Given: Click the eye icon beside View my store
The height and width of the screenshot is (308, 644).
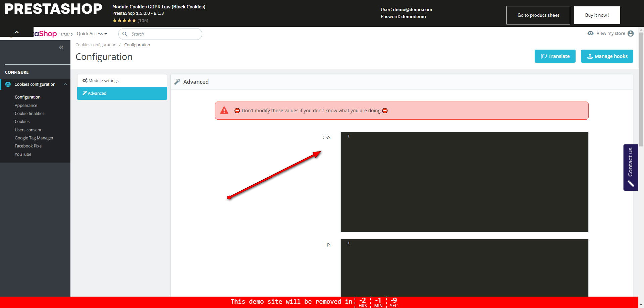Looking at the screenshot, I should click(591, 33).
